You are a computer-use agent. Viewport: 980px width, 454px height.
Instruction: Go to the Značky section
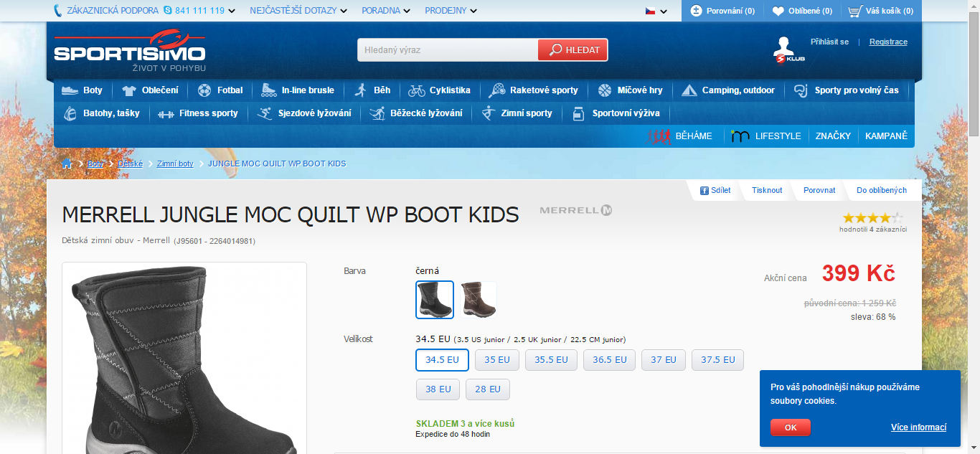pos(833,136)
